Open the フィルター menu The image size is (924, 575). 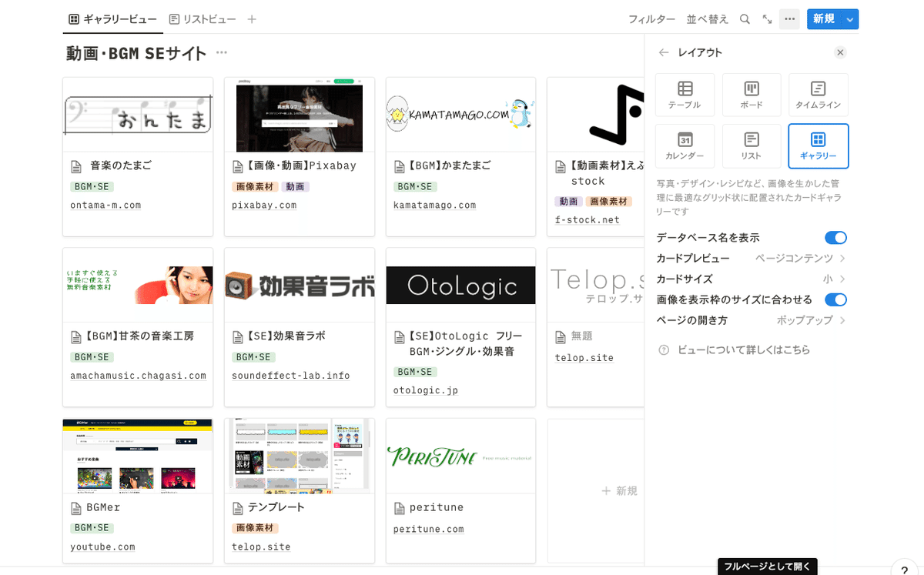pos(651,19)
